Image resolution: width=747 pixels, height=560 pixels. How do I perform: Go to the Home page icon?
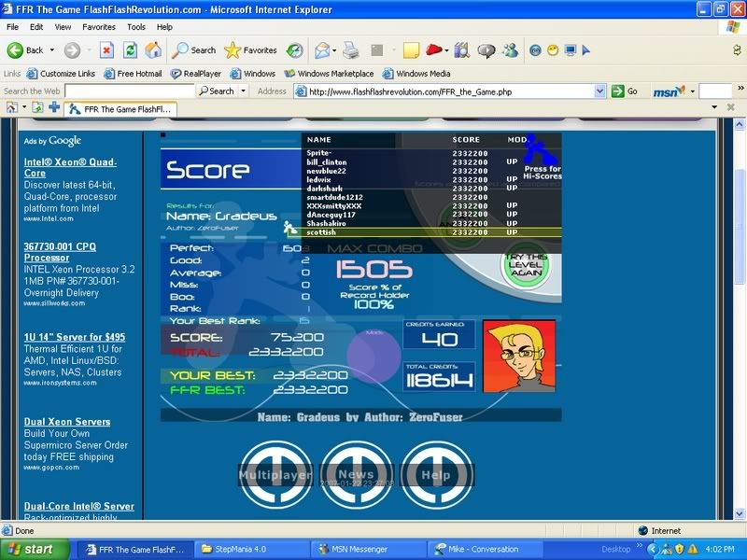coord(153,50)
